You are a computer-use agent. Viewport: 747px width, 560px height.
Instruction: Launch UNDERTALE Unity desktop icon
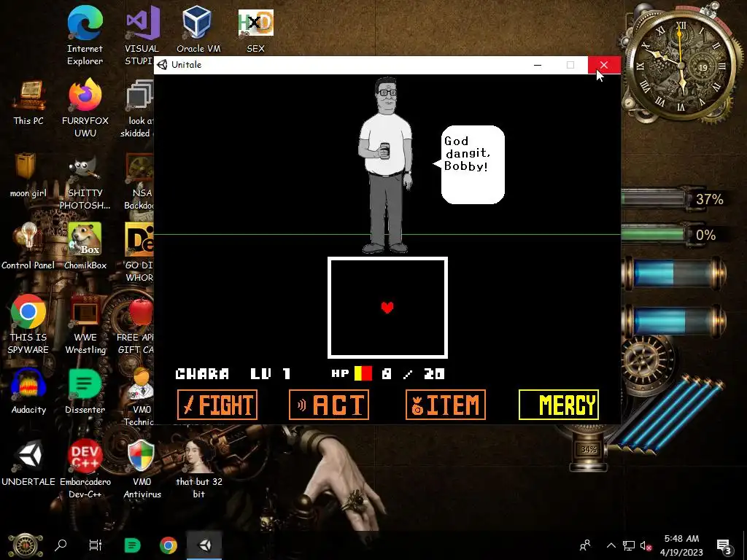(28, 463)
